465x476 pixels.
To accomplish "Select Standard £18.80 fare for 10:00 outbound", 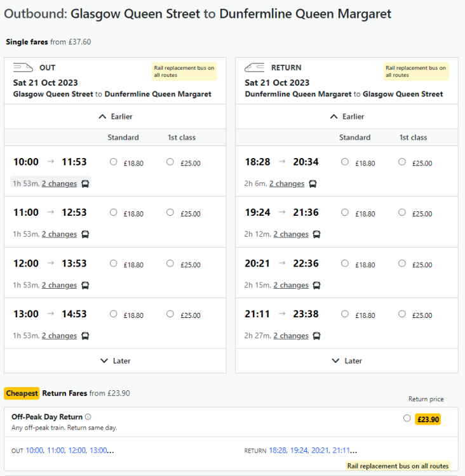I will tap(114, 162).
